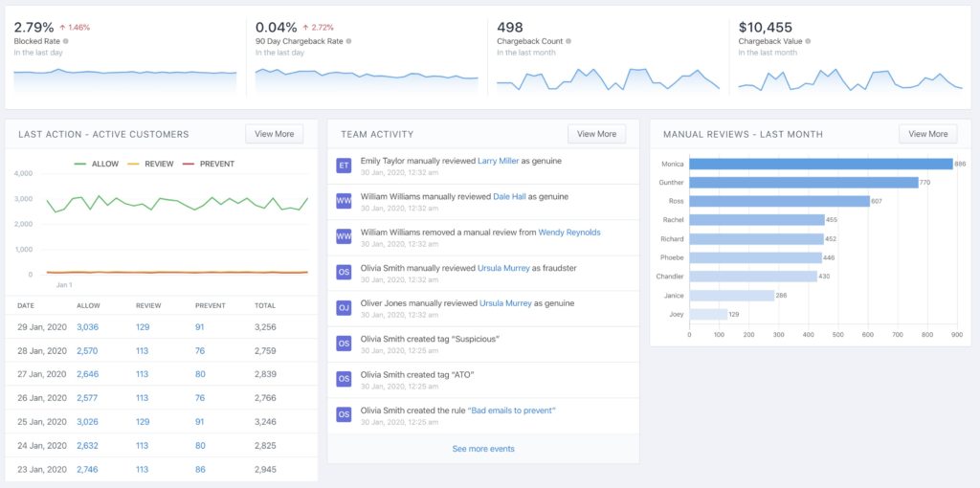Click the ALLOW column header in table
This screenshot has width=980, height=488.
click(x=88, y=305)
